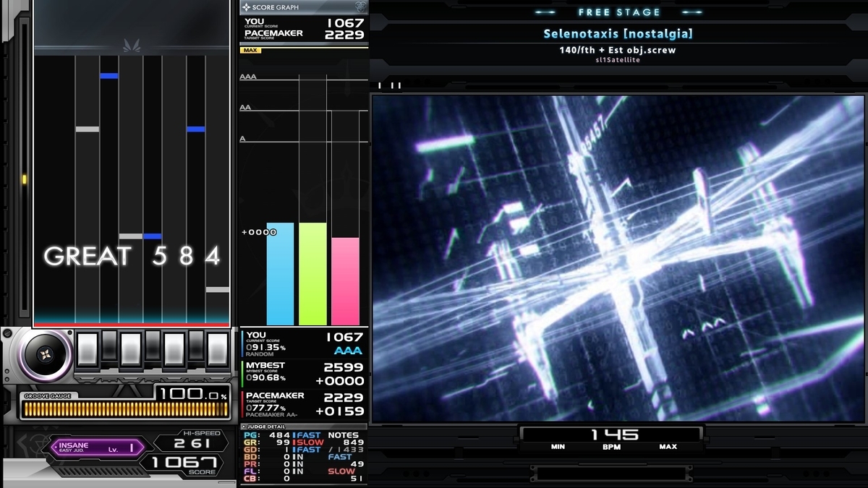Click the cyan 'AAA' rank
The height and width of the screenshot is (488, 868).
[x=349, y=351]
